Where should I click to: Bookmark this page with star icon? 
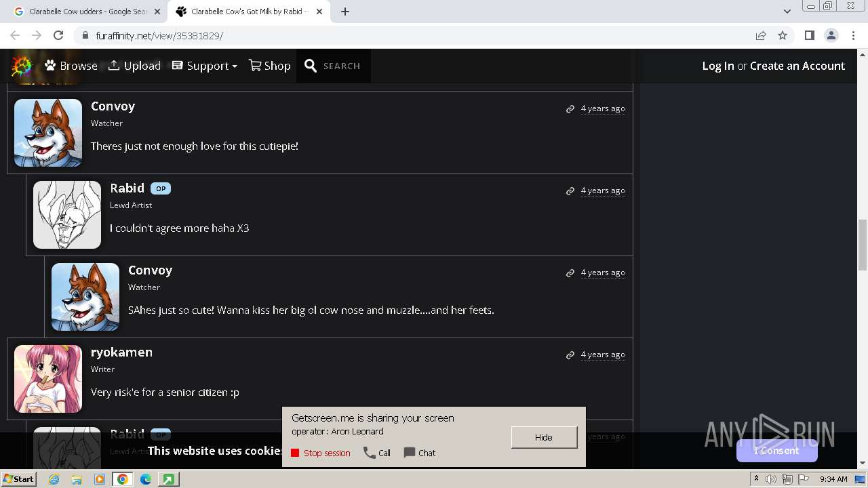point(783,36)
